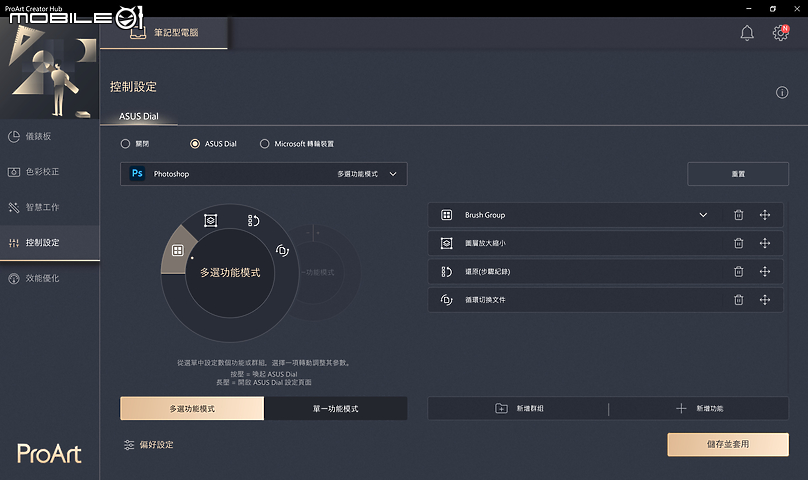Switch to 單一功能模式 toggle

pos(335,408)
